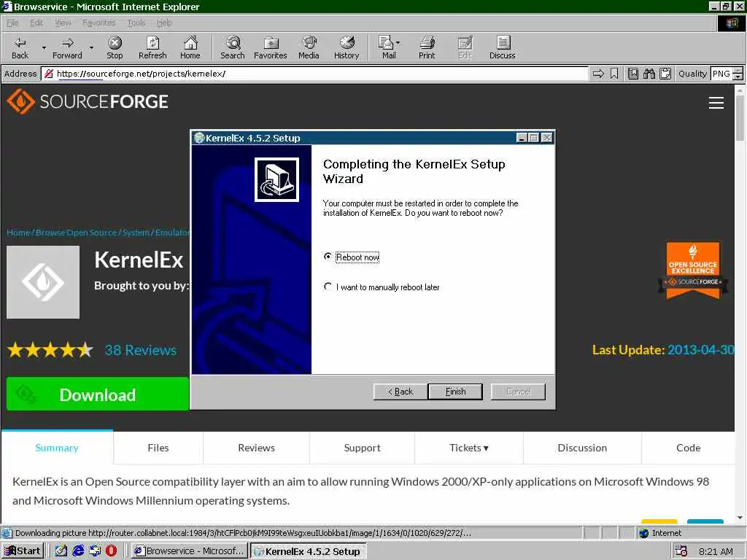The height and width of the screenshot is (560, 747).
Task: Click the SourceForge logo
Action: (88, 101)
